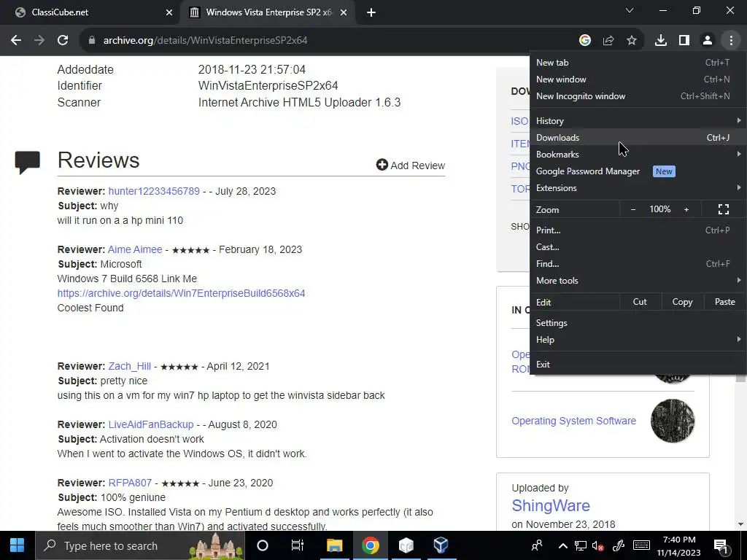This screenshot has width=747, height=560.
Task: Open a new tab with plus button
Action: [x=371, y=12]
